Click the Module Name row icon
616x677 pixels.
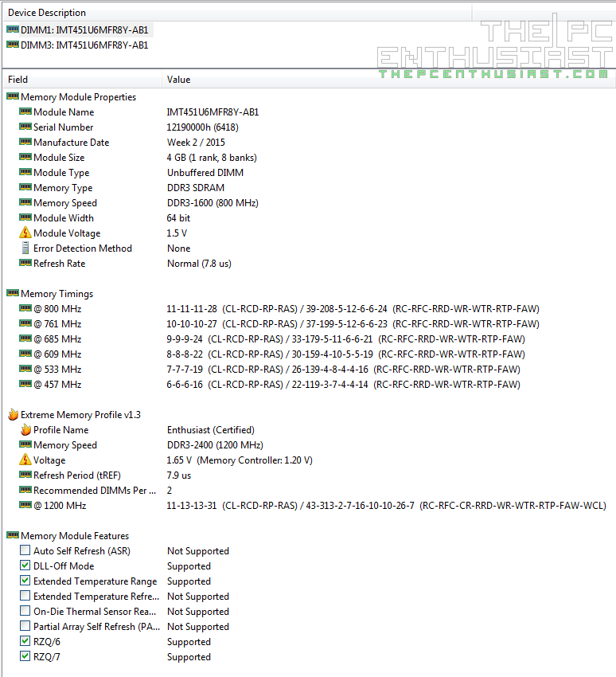coord(25,112)
